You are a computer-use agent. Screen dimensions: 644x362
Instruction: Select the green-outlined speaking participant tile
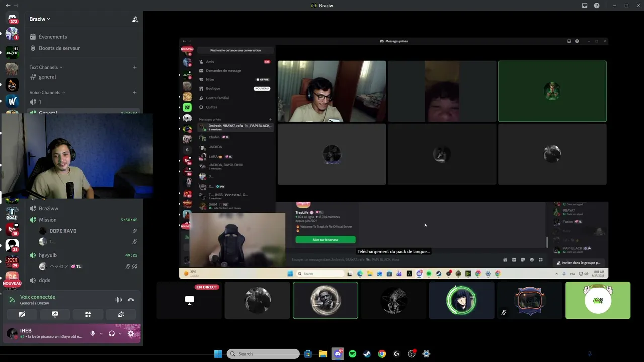coord(326,300)
